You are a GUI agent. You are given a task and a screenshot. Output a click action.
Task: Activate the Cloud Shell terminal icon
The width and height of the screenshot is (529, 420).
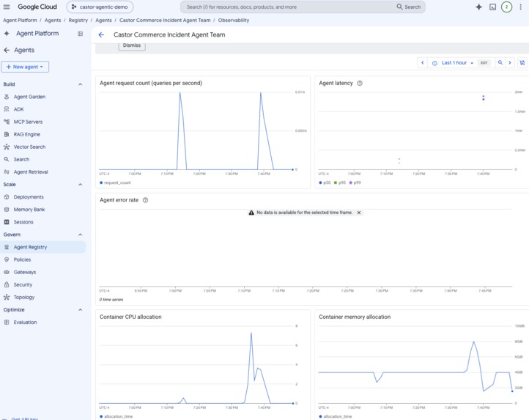(x=492, y=7)
